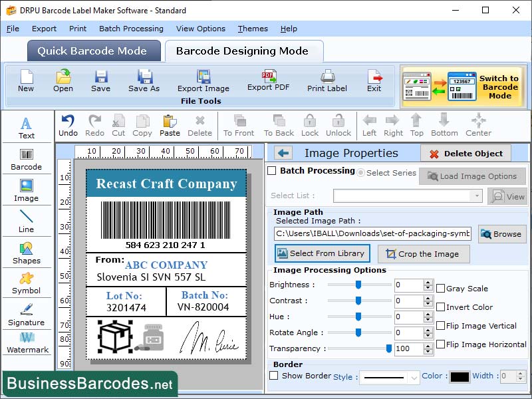Open the Select List dropdown
The height and width of the screenshot is (399, 532).
pos(475,196)
